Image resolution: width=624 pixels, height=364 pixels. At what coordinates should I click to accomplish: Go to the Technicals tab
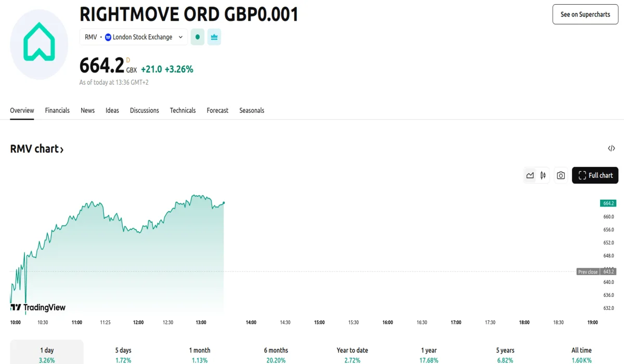coord(183,110)
